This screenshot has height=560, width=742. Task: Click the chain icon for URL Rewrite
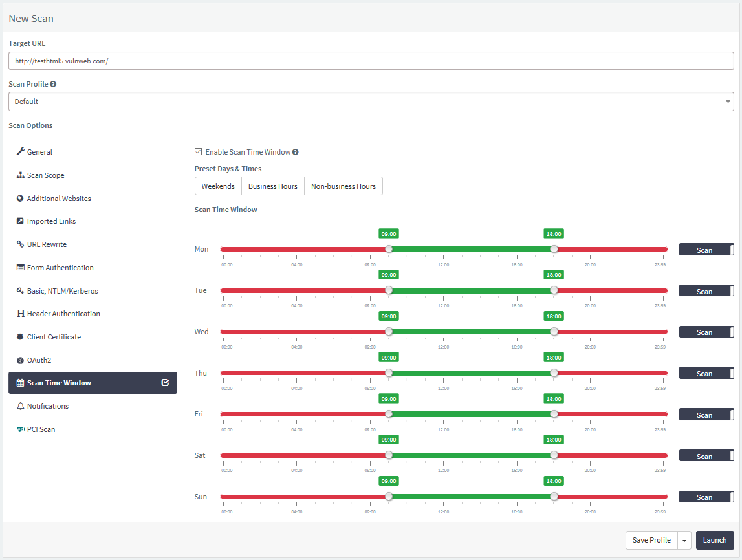(x=20, y=244)
